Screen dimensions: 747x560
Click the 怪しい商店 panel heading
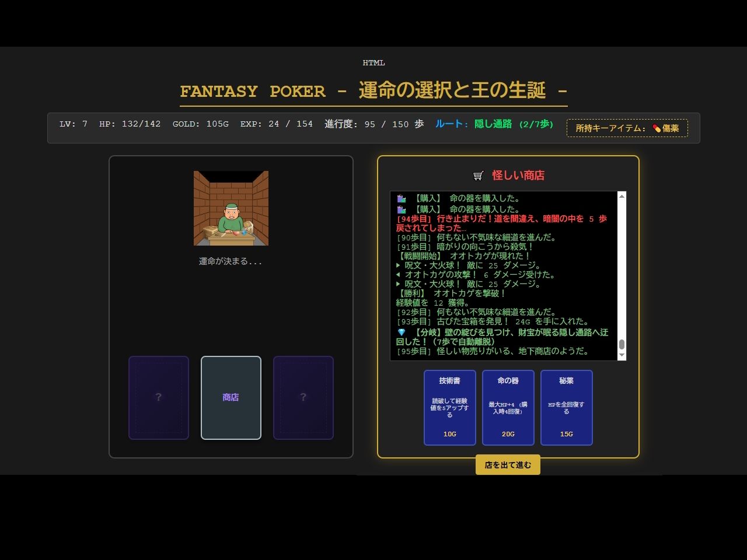point(518,176)
